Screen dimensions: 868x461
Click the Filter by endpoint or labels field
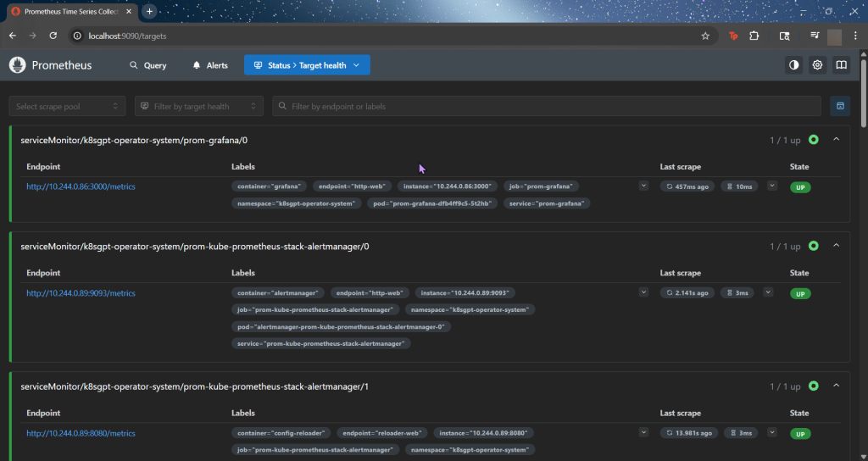(547, 106)
